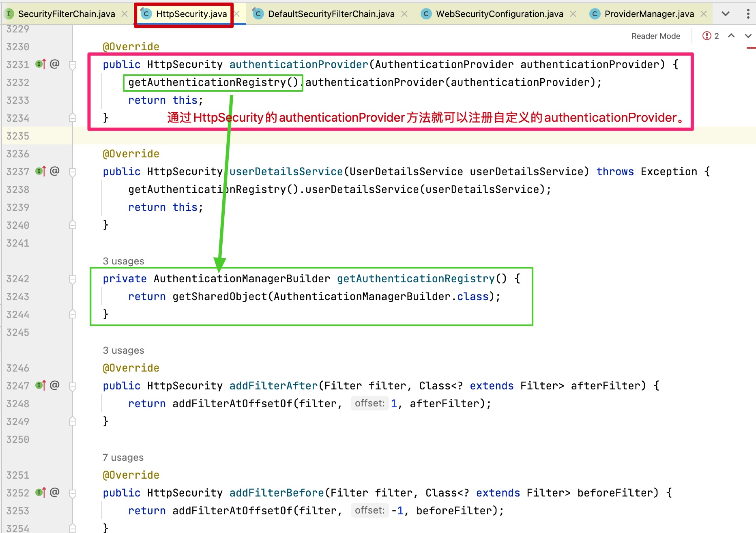Click 'offset:' hint on line 3248

(x=369, y=403)
